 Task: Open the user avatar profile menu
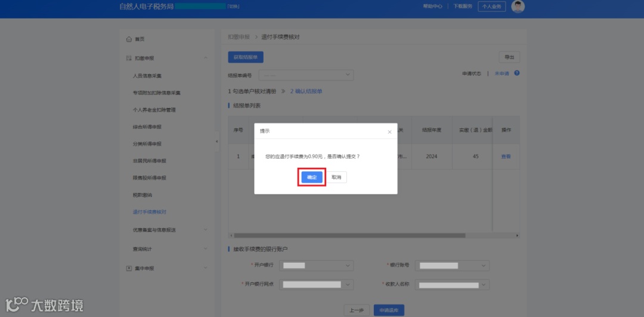coord(518,7)
